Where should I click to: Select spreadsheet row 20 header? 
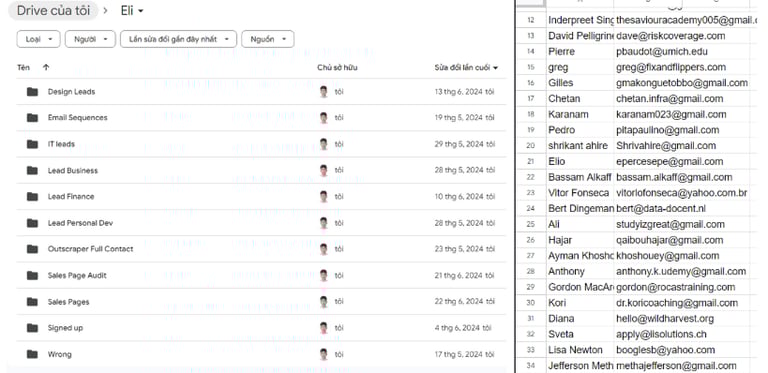[x=531, y=146]
